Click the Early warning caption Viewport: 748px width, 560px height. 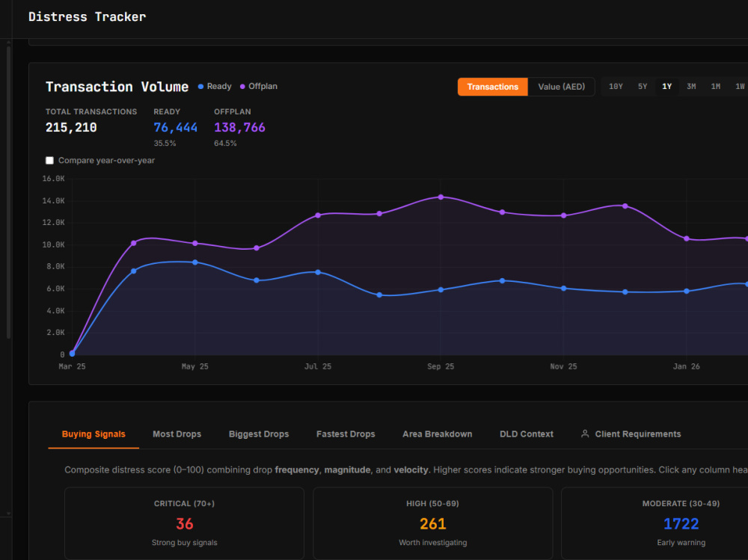tap(681, 542)
